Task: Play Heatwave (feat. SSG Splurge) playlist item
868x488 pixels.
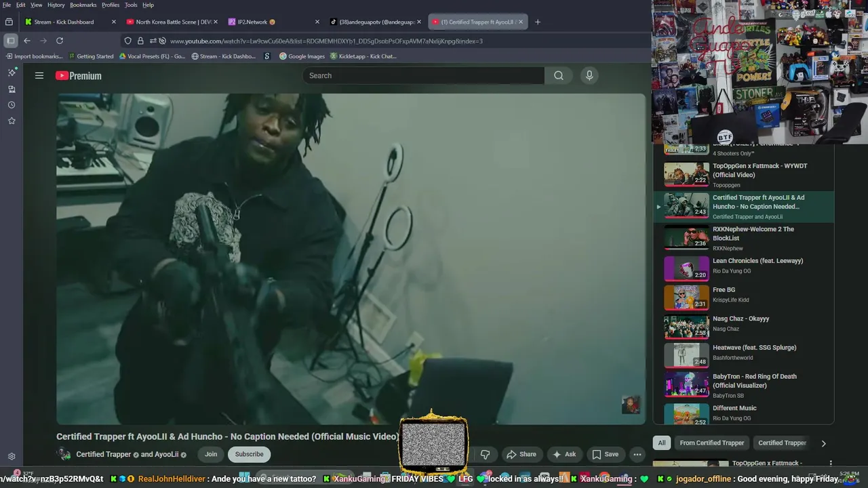Action: click(743, 354)
